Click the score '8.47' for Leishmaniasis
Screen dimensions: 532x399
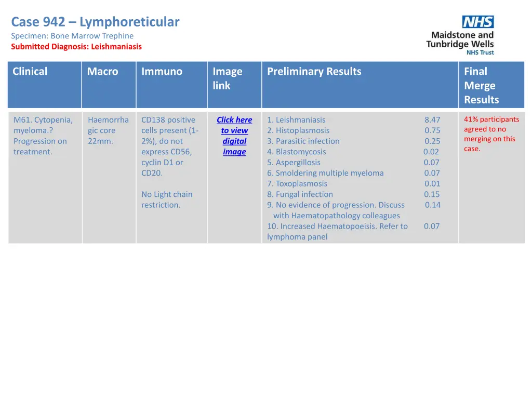(x=432, y=120)
